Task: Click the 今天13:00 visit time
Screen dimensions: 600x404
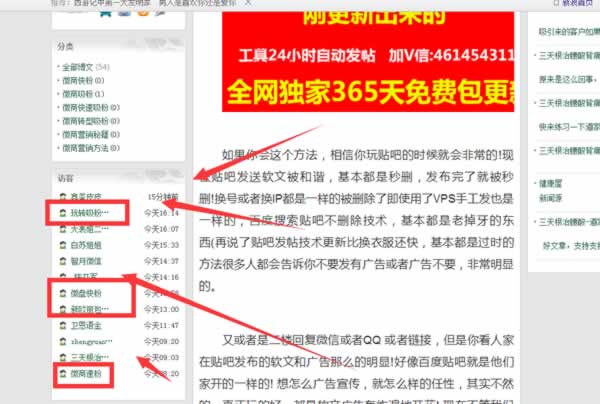Action: click(161, 309)
